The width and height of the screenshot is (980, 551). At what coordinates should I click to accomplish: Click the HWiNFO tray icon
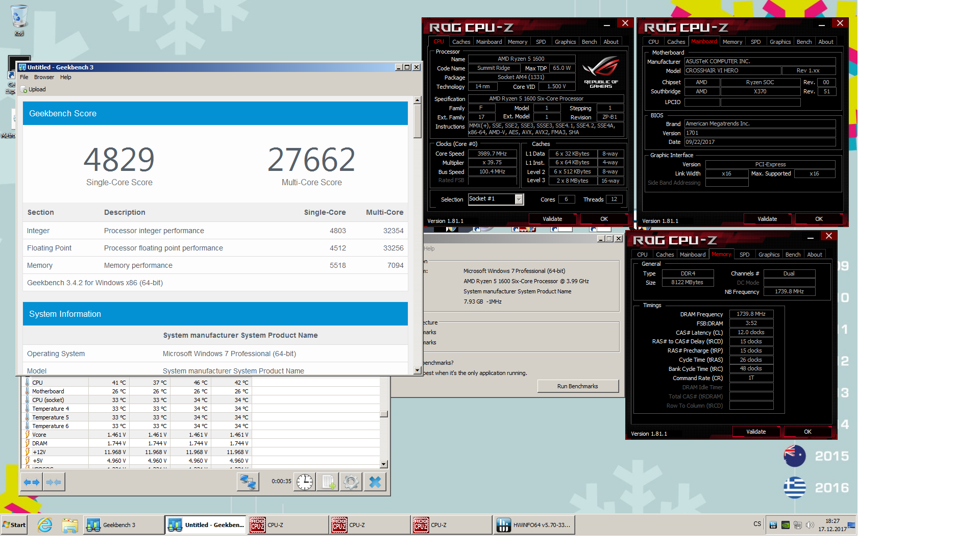click(773, 525)
